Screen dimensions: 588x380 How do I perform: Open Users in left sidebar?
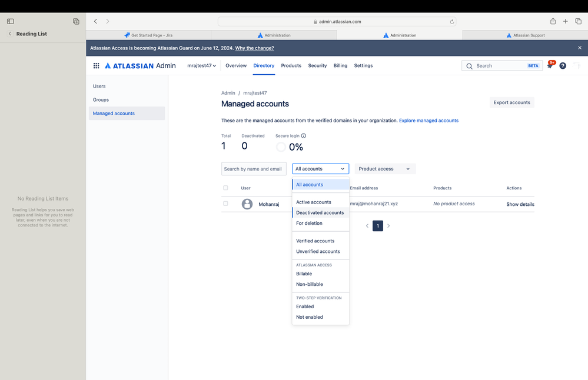[x=127, y=86]
